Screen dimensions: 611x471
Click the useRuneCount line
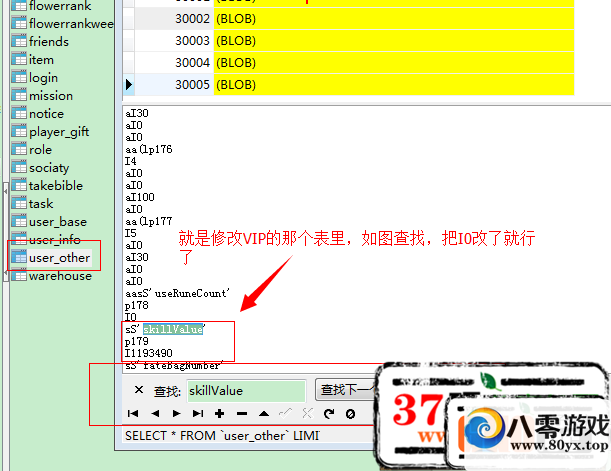pos(177,293)
